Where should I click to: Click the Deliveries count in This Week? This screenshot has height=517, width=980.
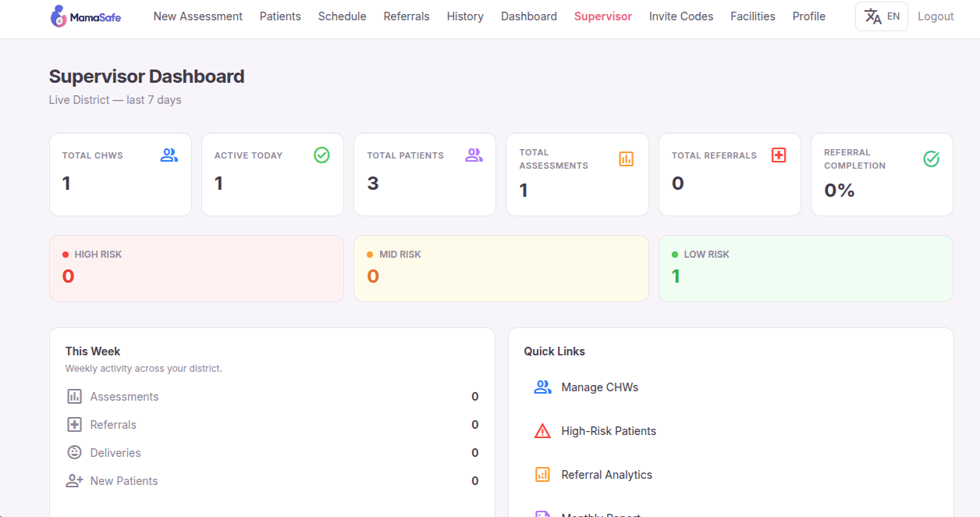coord(475,453)
